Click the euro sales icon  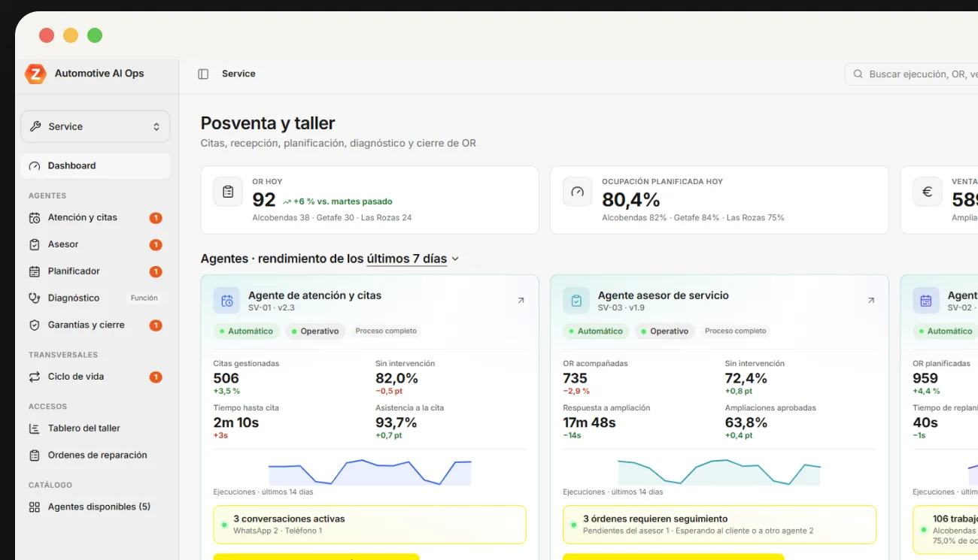pyautogui.click(x=928, y=192)
